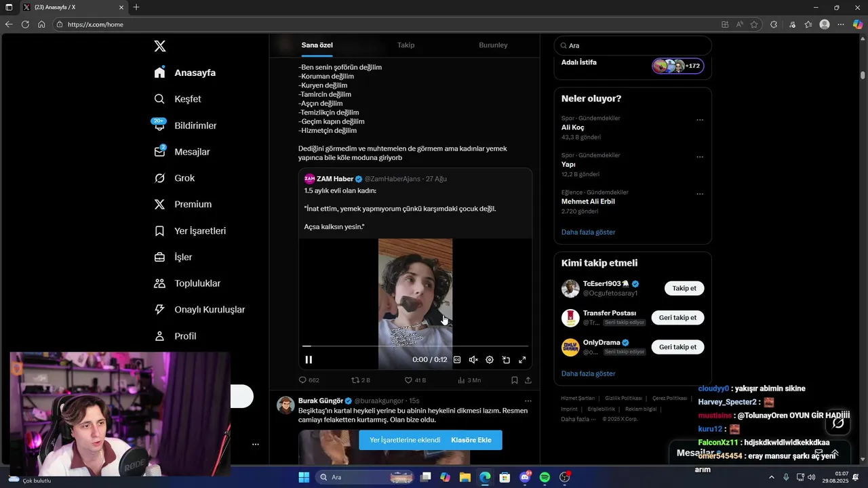Click Daha fazla göster under trends

tap(588, 232)
